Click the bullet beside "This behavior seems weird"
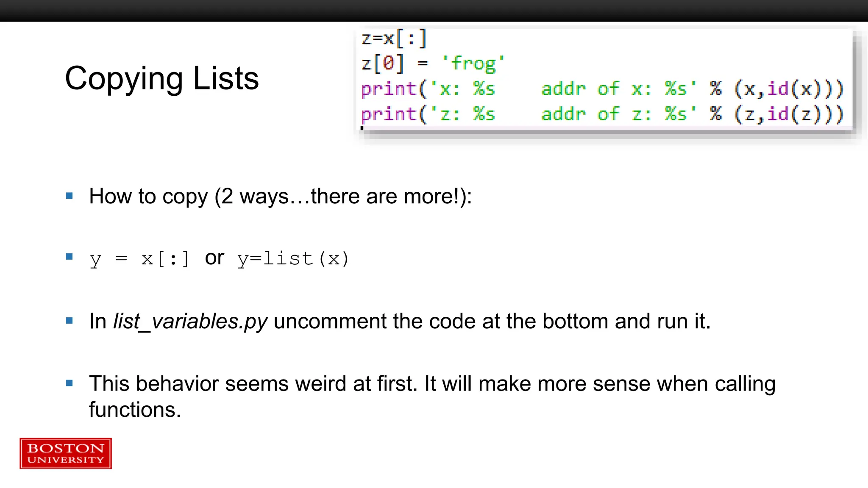 [70, 383]
